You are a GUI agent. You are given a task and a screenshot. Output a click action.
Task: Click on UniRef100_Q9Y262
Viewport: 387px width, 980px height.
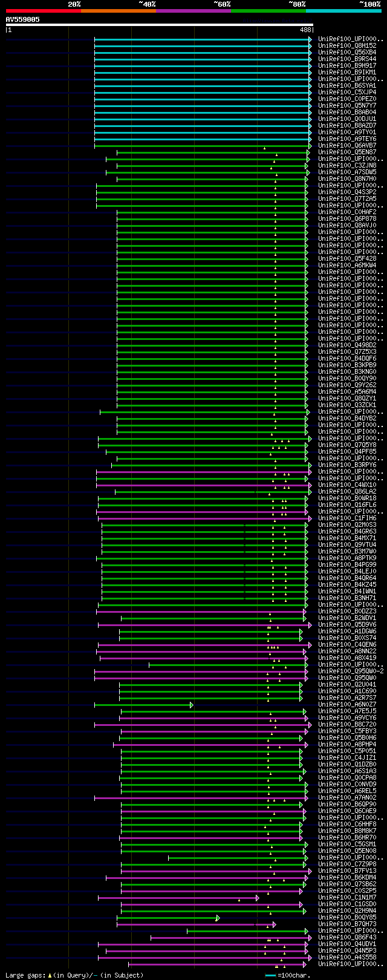coord(347,385)
